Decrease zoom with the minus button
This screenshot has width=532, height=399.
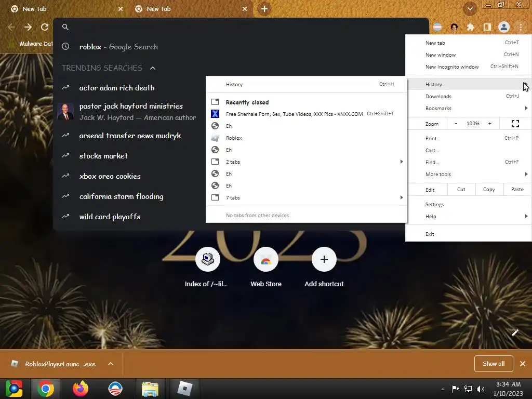456,124
